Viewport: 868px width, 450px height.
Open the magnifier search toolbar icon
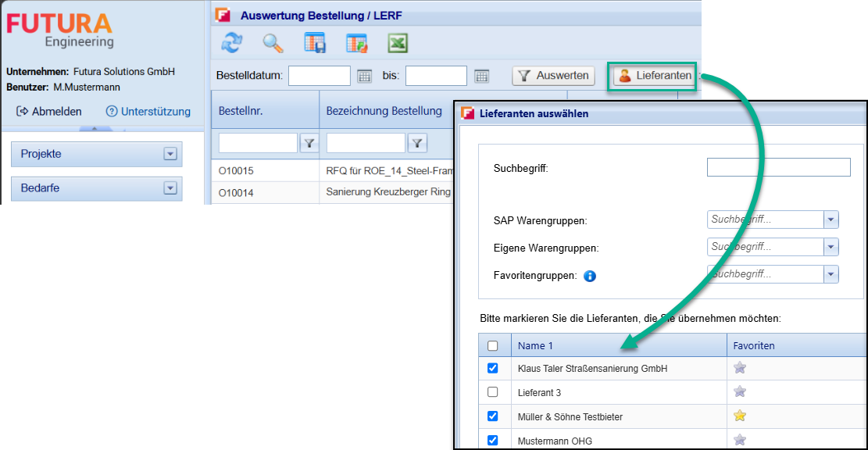(x=273, y=43)
